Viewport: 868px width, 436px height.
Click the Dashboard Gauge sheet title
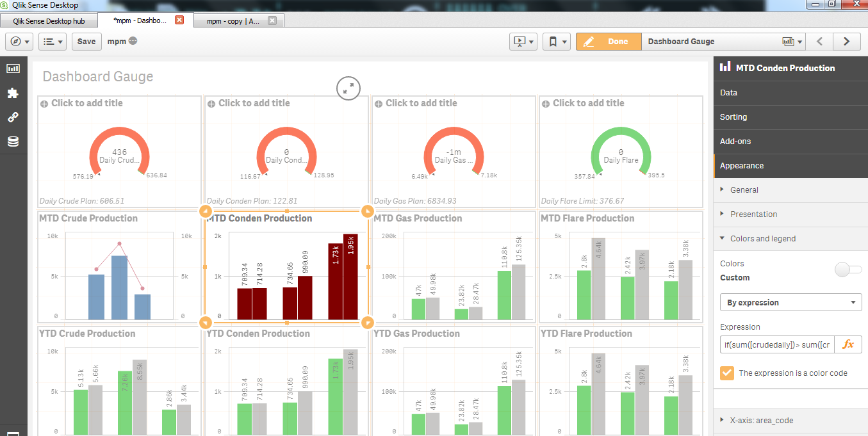pos(98,77)
